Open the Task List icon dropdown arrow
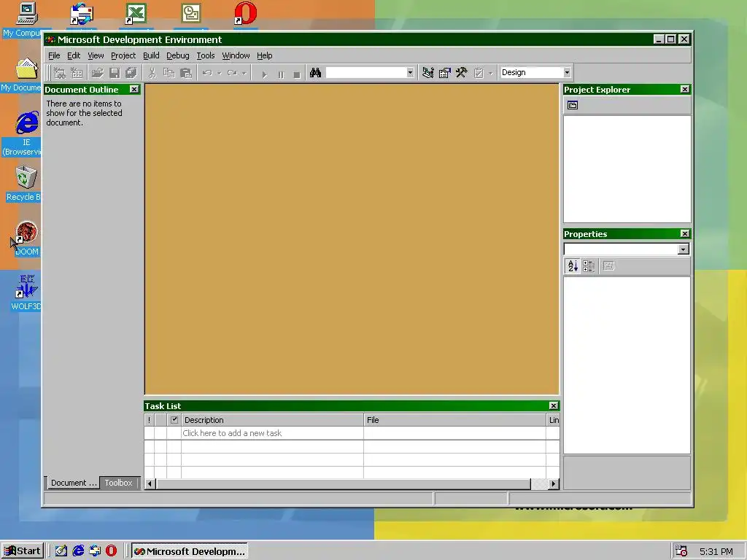This screenshot has height=560, width=747. [491, 73]
